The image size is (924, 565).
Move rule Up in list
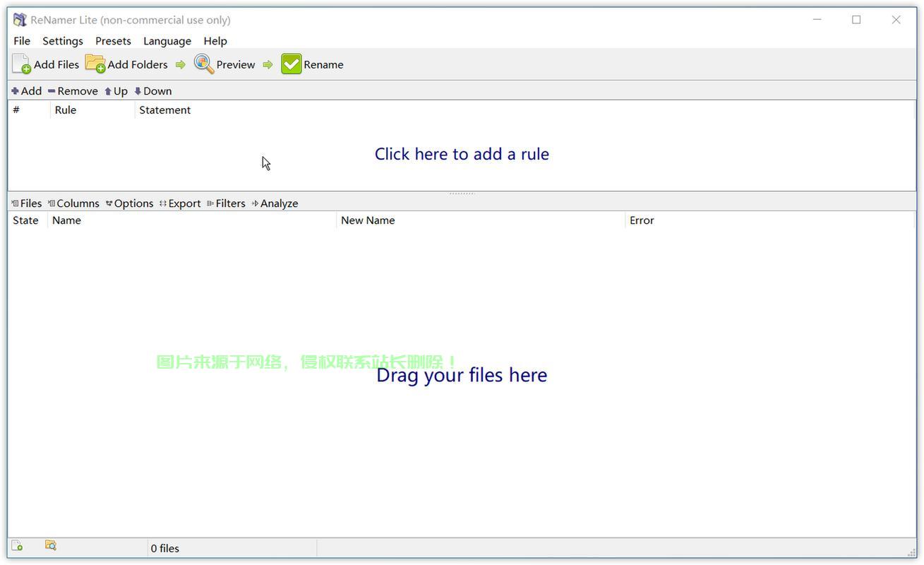click(116, 91)
